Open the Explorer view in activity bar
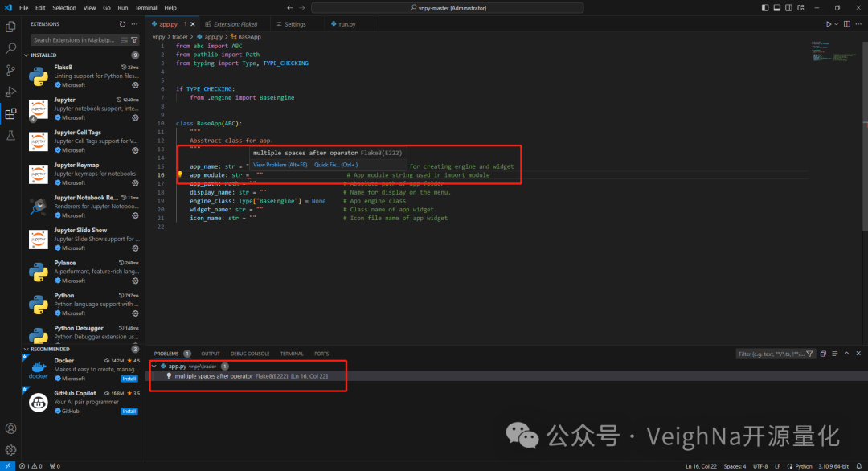The width and height of the screenshot is (868, 471). point(10,27)
